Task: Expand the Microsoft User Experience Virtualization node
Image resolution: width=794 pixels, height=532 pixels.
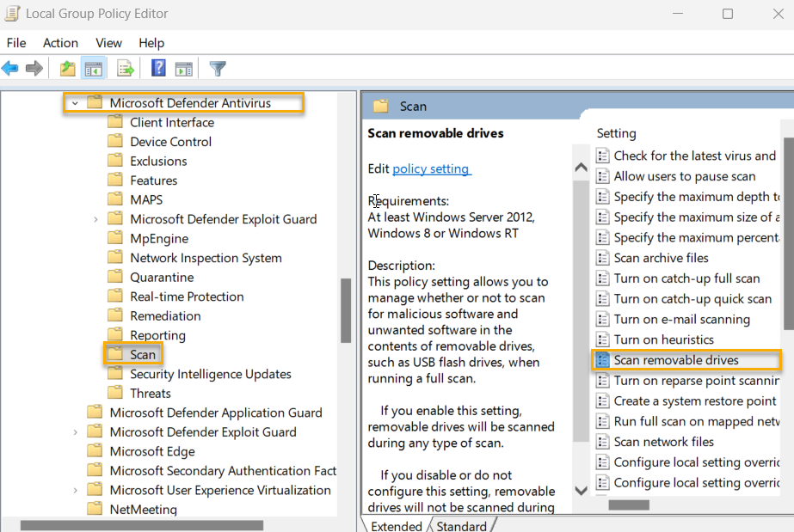Action: (75, 491)
